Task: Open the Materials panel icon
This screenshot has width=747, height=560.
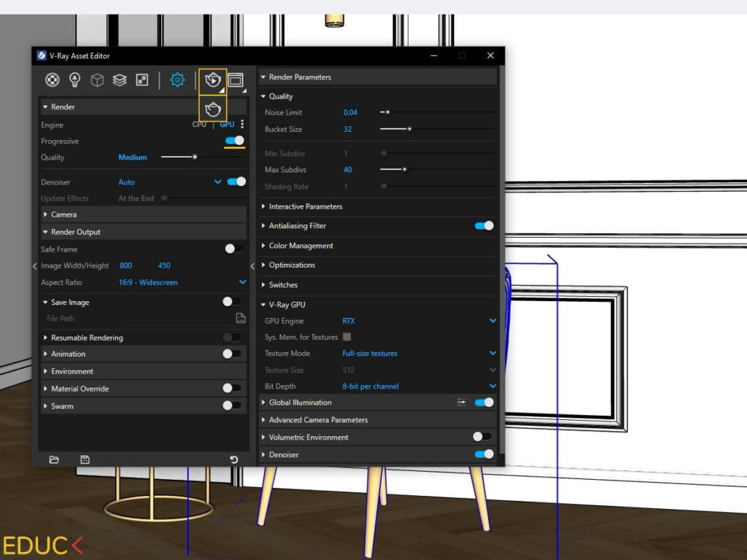Action: pyautogui.click(x=52, y=80)
